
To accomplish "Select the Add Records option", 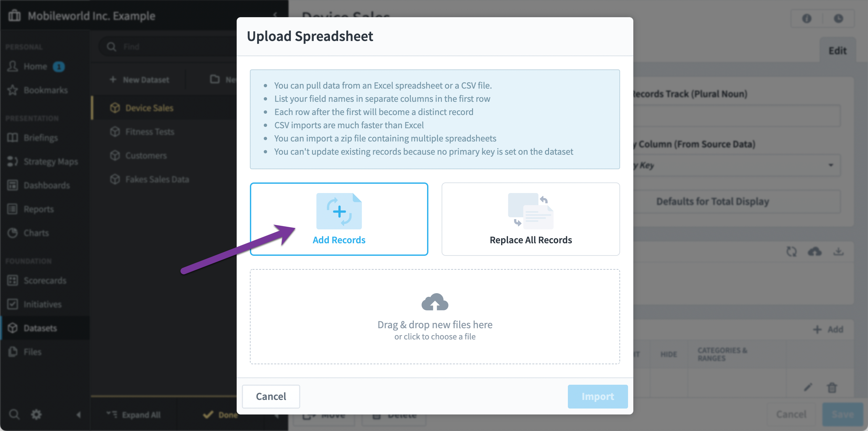I will click(x=339, y=219).
